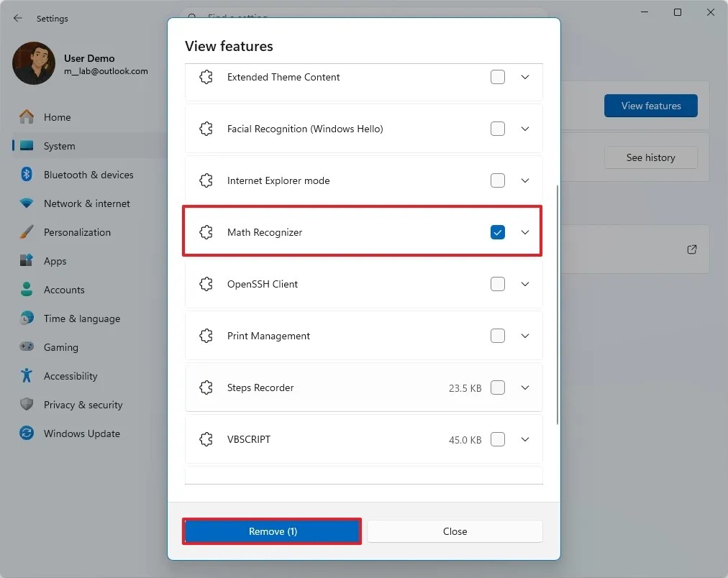728x578 pixels.
Task: Open Windows Update settings page
Action: pyautogui.click(x=88, y=433)
